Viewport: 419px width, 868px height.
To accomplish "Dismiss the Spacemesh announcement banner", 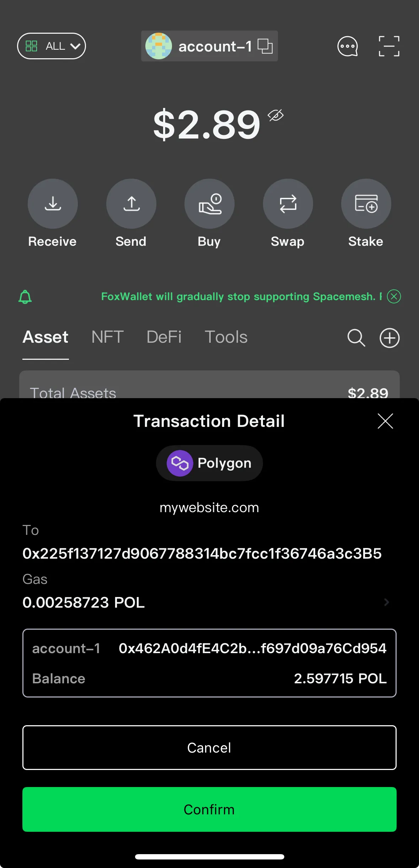I will [394, 296].
